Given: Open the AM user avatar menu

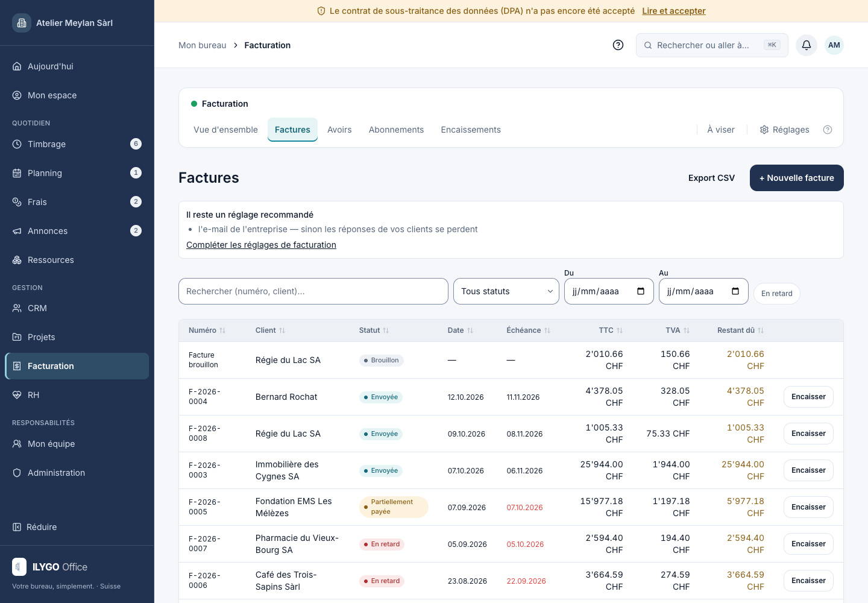Looking at the screenshot, I should click(834, 45).
